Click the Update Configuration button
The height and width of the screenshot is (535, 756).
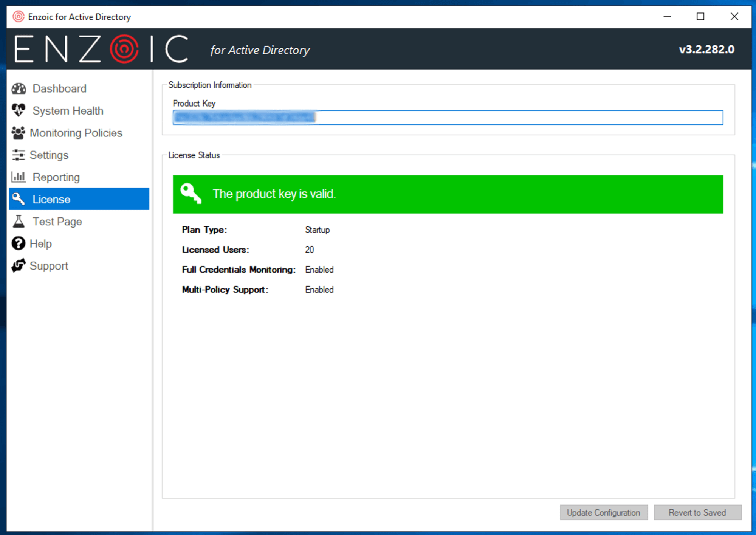[x=604, y=512]
